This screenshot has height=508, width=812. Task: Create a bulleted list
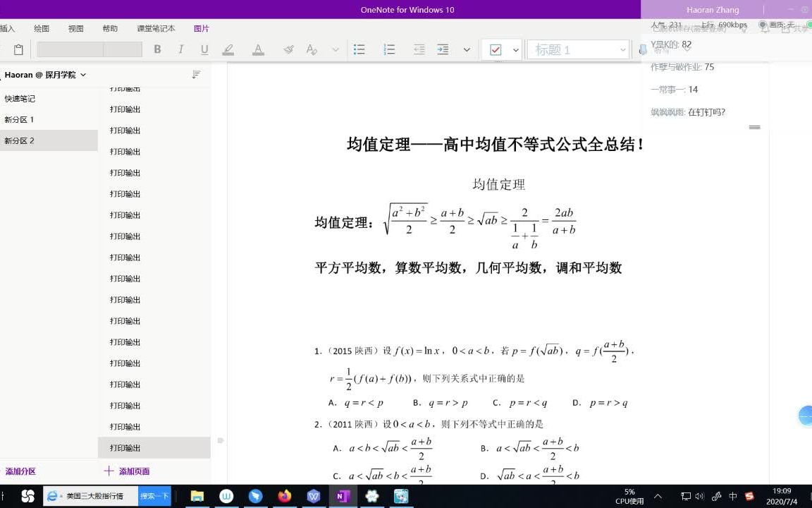(359, 49)
